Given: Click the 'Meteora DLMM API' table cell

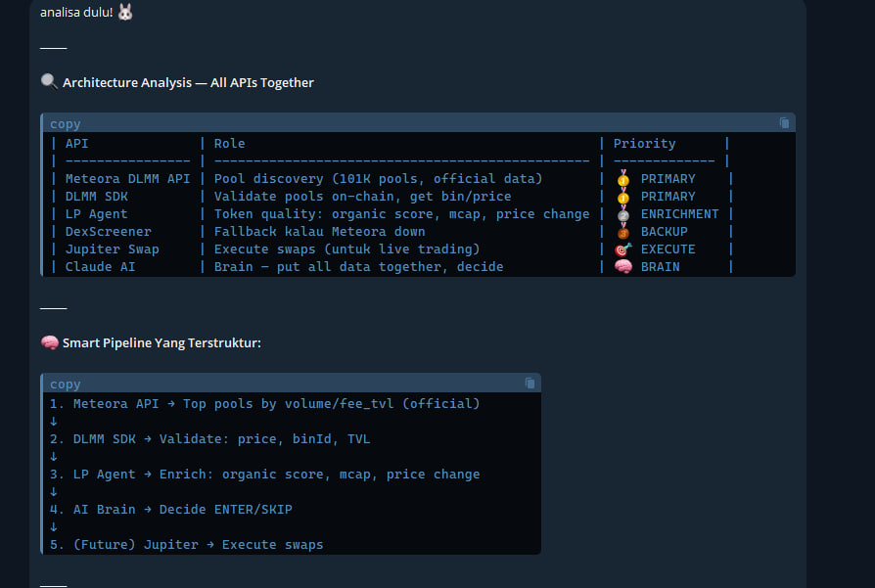Looking at the screenshot, I should coord(127,178).
